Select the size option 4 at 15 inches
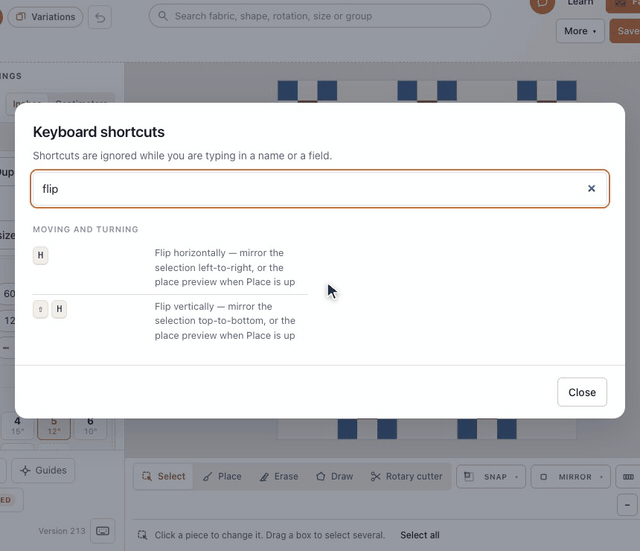The image size is (640, 551). click(x=18, y=427)
